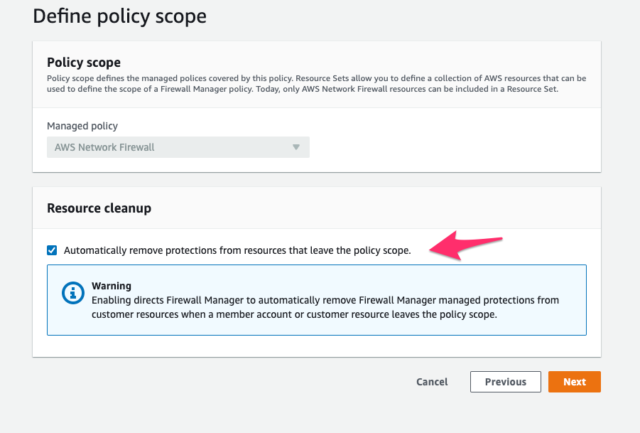
Task: Click the pink arrow annotation
Action: pyautogui.click(x=466, y=245)
